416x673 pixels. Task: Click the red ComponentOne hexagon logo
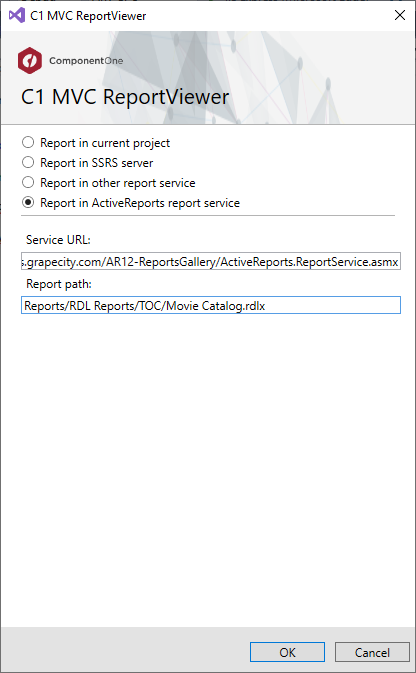[x=30, y=61]
